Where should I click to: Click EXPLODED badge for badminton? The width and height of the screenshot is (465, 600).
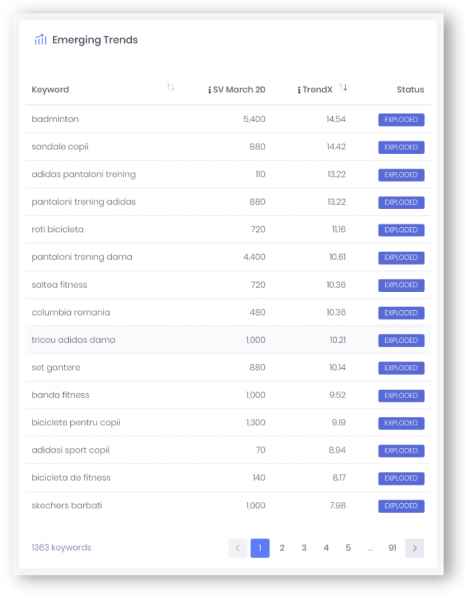tap(401, 120)
